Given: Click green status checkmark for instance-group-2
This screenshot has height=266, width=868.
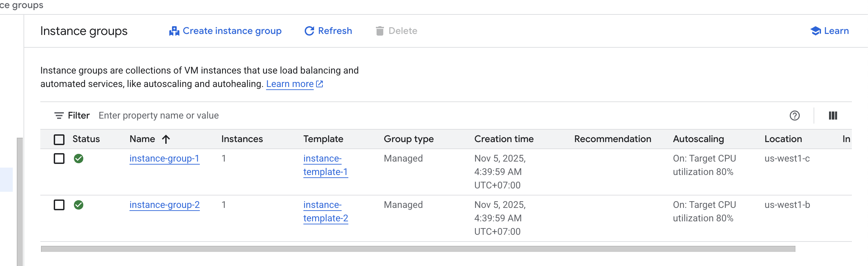Looking at the screenshot, I should [x=79, y=205].
